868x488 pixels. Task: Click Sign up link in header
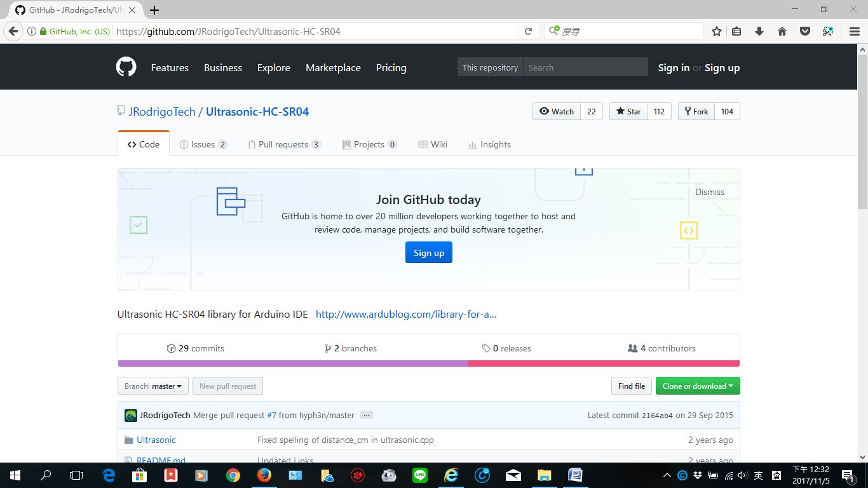[722, 67]
